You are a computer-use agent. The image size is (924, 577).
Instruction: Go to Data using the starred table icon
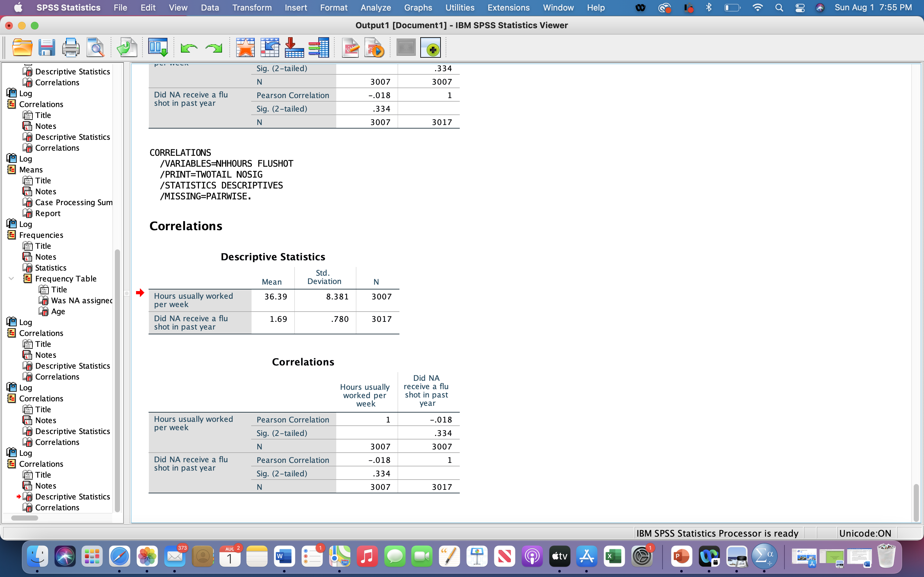[245, 47]
